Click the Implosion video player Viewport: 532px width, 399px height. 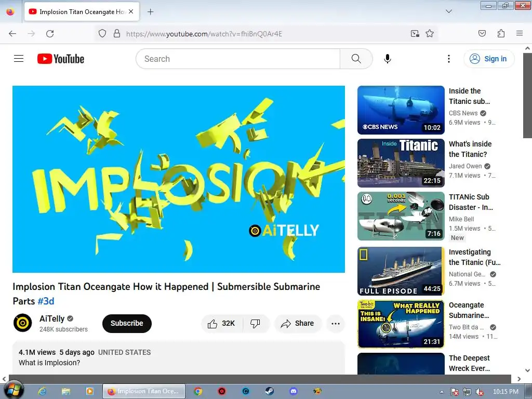tap(179, 179)
